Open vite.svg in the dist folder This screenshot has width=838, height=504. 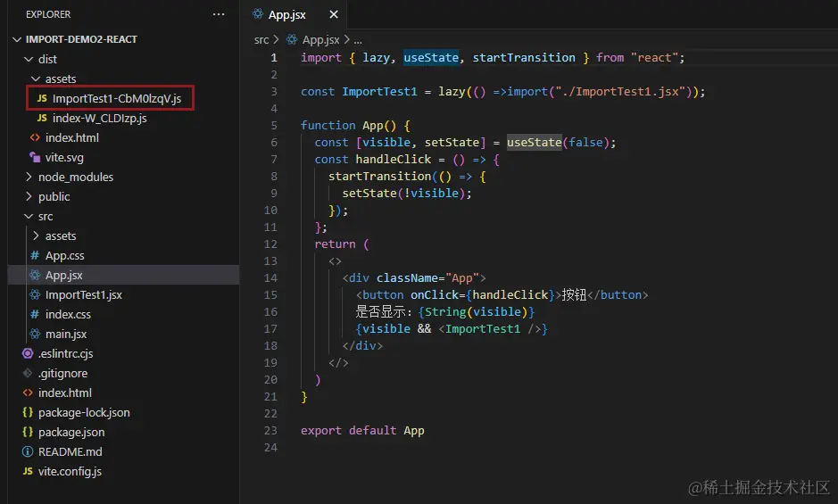[x=64, y=158]
